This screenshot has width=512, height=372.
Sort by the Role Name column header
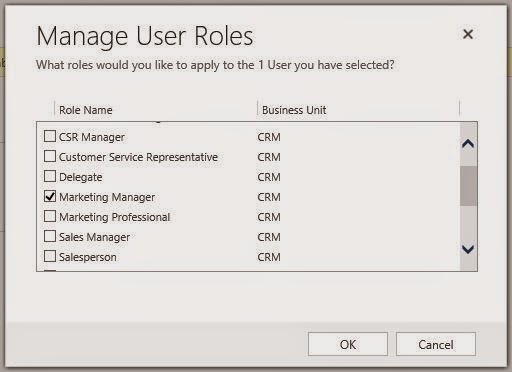pos(86,110)
